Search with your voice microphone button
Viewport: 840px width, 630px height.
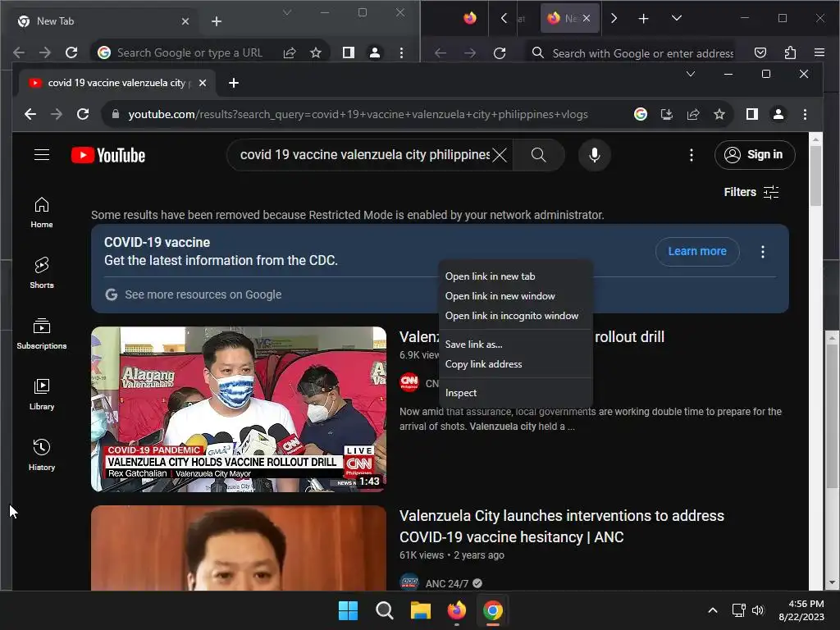pyautogui.click(x=594, y=155)
